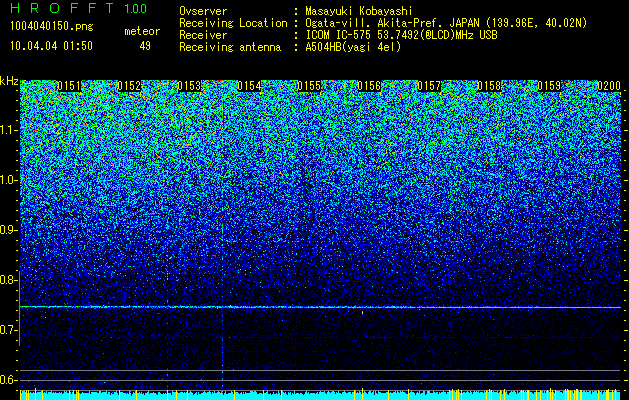Click the 1.1 frequency axis label

[x=9, y=130]
